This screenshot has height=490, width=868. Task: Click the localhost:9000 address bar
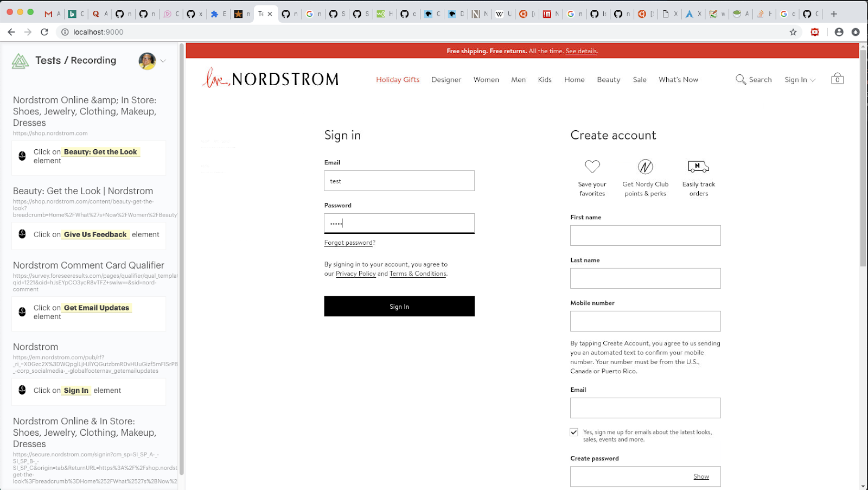click(x=423, y=32)
